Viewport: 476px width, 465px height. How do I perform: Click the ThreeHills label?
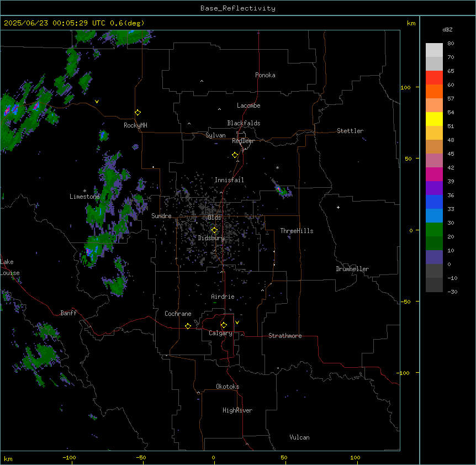point(297,231)
